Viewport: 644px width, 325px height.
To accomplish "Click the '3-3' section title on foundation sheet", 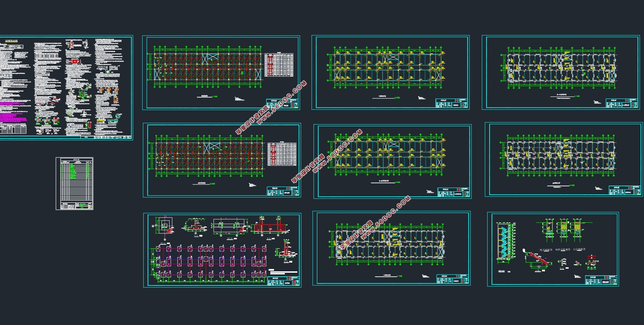I will click(x=286, y=261).
